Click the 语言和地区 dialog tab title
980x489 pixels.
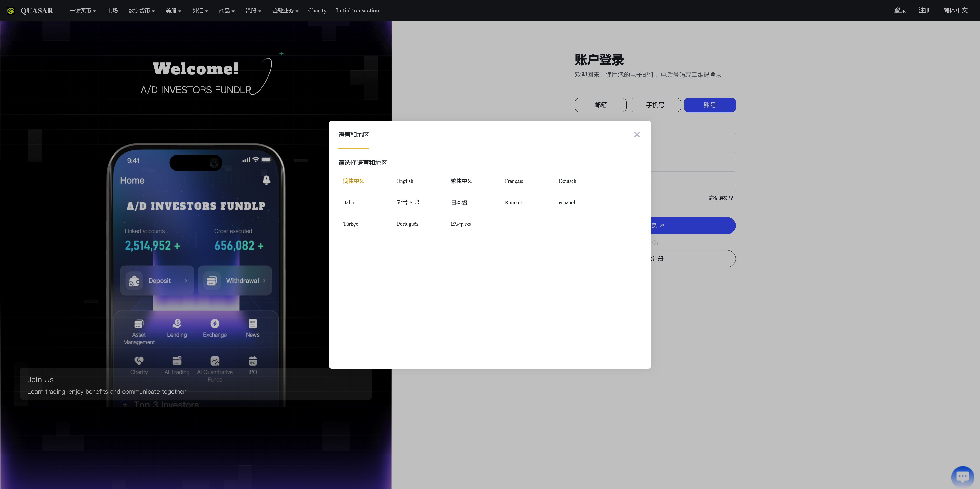coord(353,135)
